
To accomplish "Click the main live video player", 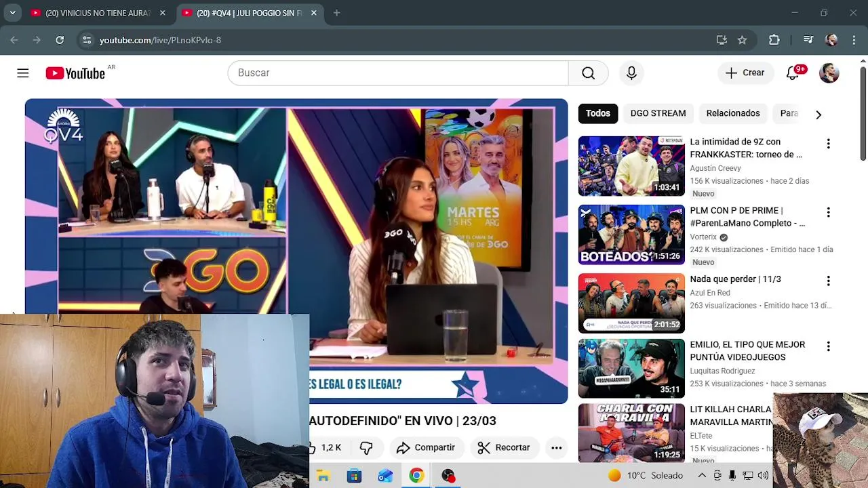I will click(296, 251).
